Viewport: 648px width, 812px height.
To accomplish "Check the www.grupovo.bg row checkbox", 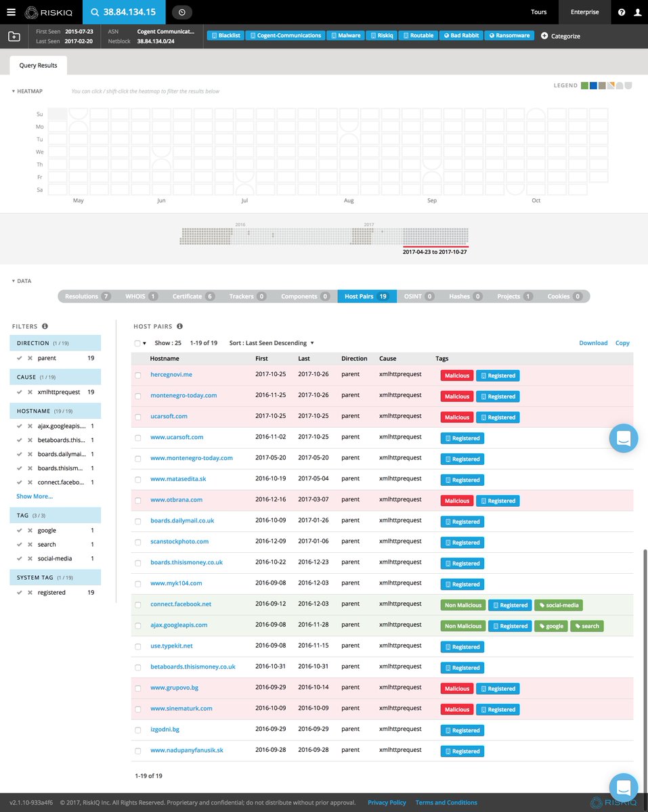I will click(138, 688).
